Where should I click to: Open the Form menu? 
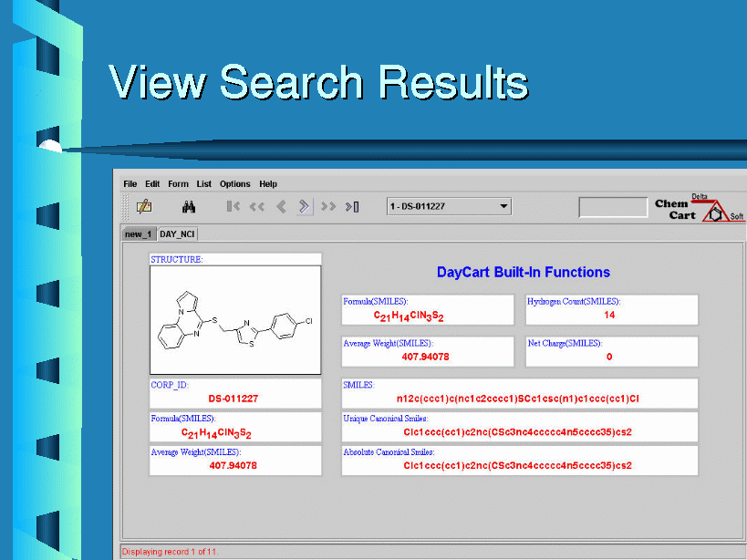tap(178, 184)
